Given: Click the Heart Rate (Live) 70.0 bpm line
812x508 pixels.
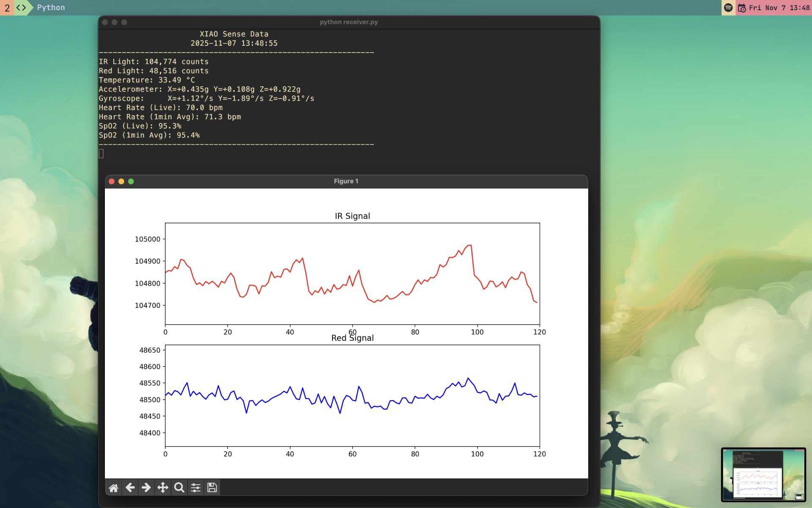Looking at the screenshot, I should tap(161, 108).
